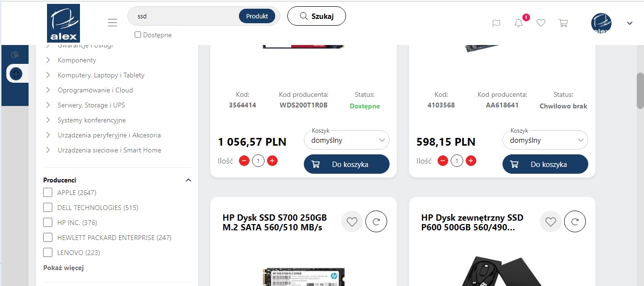Check the APPLE producer filter
Screen dimensions: 644x286
click(47, 193)
